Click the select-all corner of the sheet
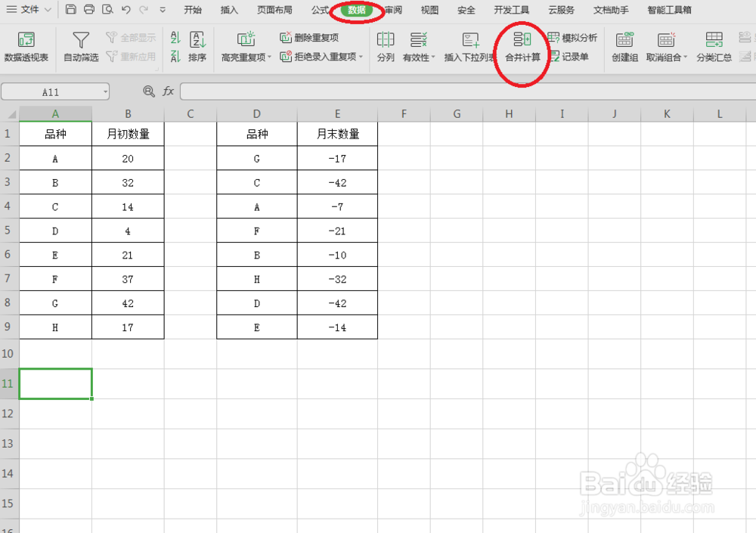The height and width of the screenshot is (533, 756). (10, 114)
